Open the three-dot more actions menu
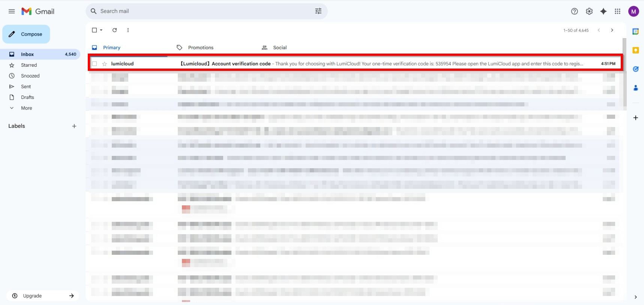The image size is (644, 305). click(128, 30)
